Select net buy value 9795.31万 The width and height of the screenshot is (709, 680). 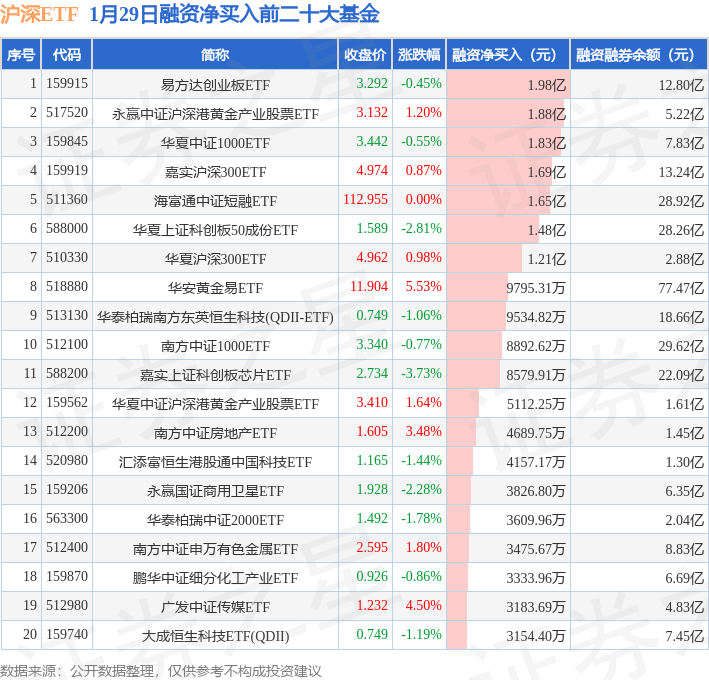pyautogui.click(x=535, y=288)
